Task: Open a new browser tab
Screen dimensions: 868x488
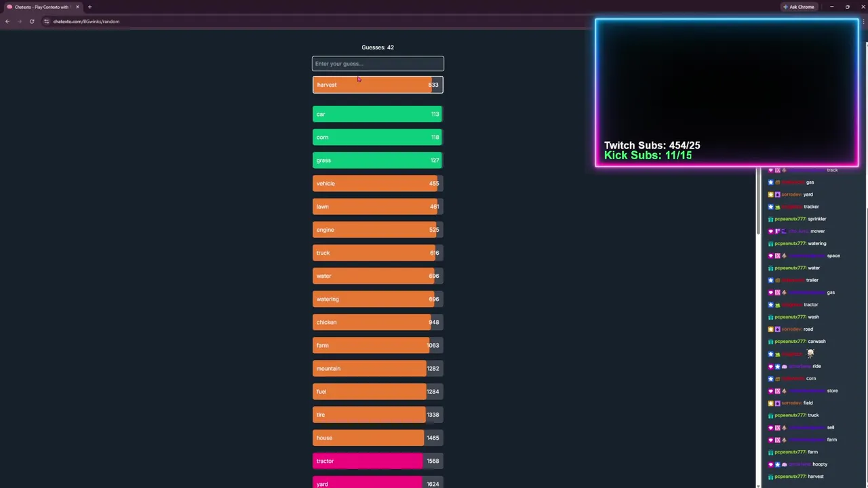Action: pos(90,7)
